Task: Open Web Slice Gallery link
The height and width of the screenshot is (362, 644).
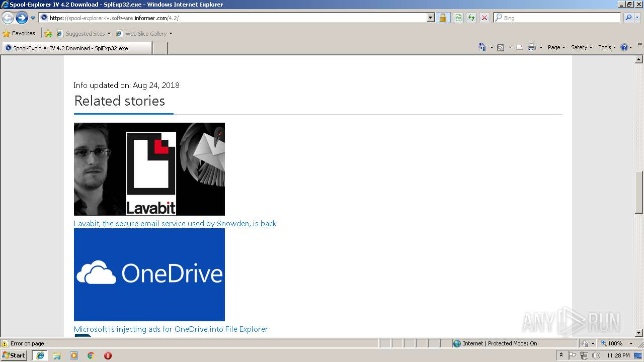Action: (141, 34)
